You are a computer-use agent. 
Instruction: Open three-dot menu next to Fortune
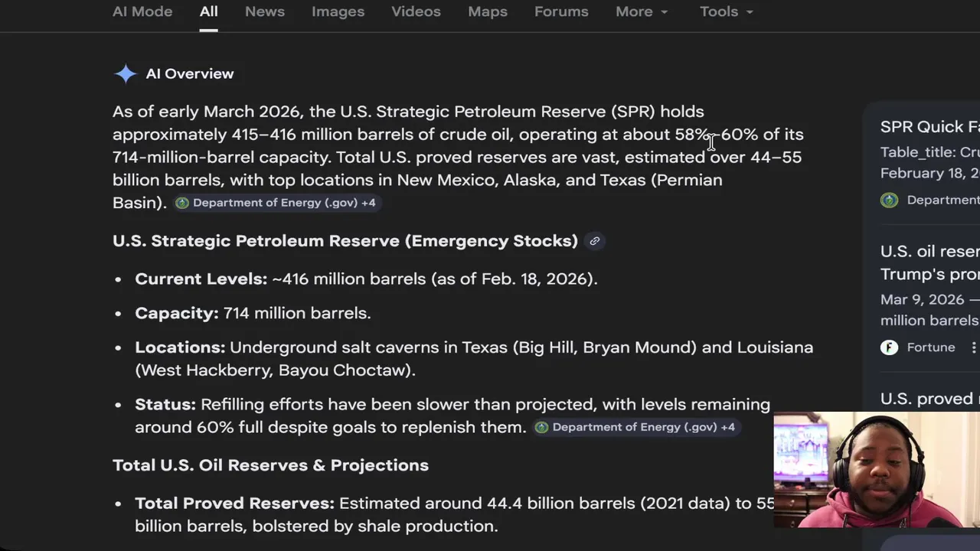tap(973, 347)
